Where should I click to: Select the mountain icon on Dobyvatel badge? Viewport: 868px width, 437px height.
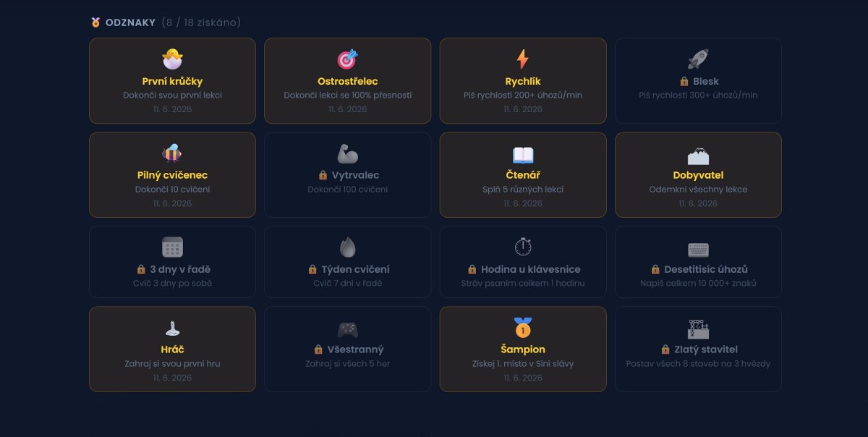(698, 153)
